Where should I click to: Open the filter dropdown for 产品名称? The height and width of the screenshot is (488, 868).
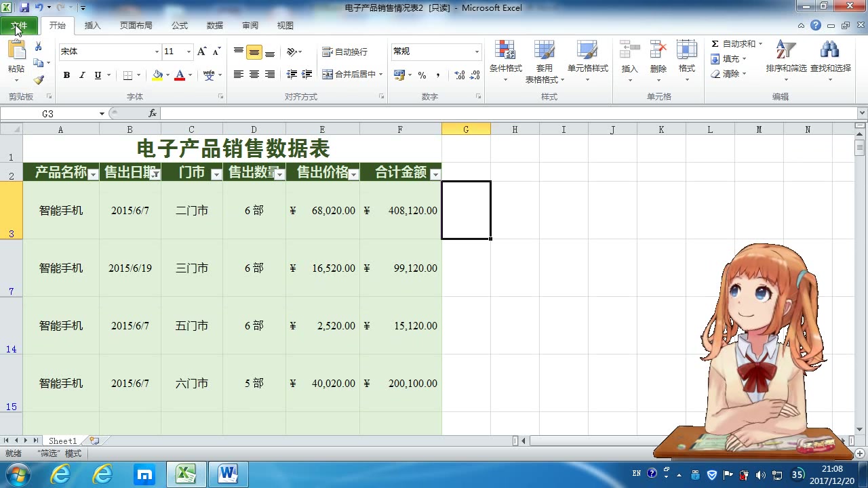tap(94, 175)
